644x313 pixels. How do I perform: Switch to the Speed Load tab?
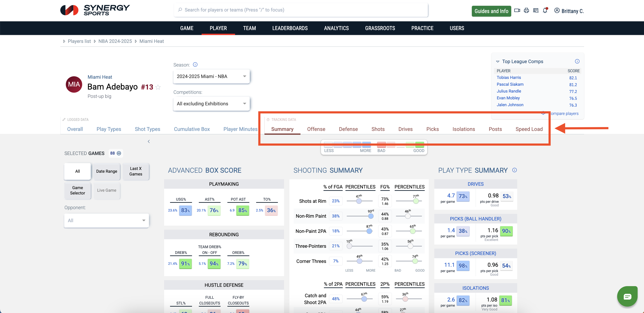(x=529, y=129)
